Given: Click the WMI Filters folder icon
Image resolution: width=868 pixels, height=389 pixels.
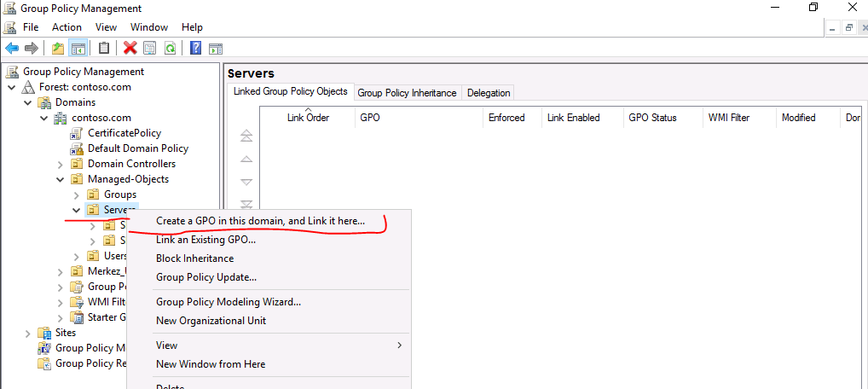Looking at the screenshot, I should pyautogui.click(x=77, y=302).
